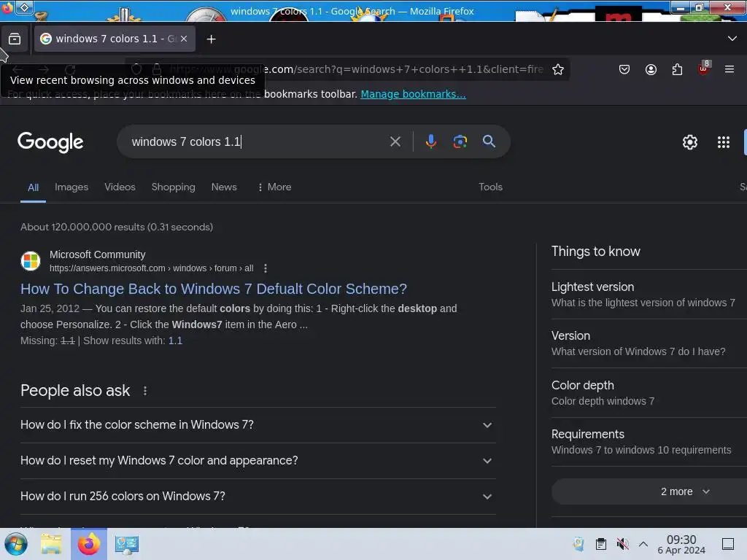Image resolution: width=747 pixels, height=560 pixels.
Task: Start voice search with microphone icon
Action: (x=430, y=142)
